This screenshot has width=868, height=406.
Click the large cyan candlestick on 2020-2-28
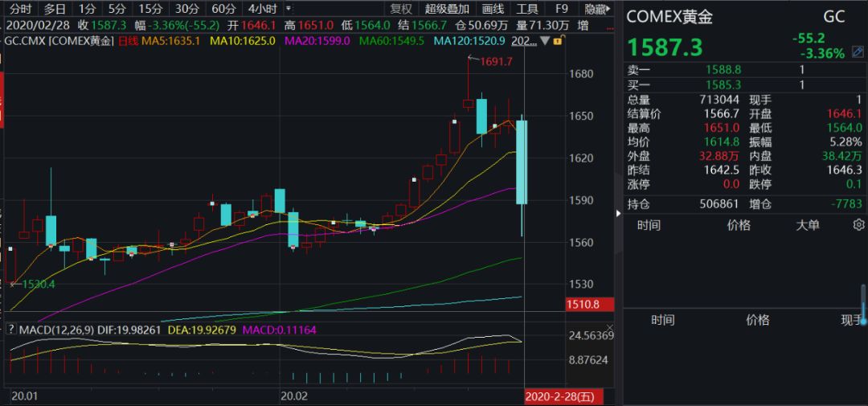(522, 162)
